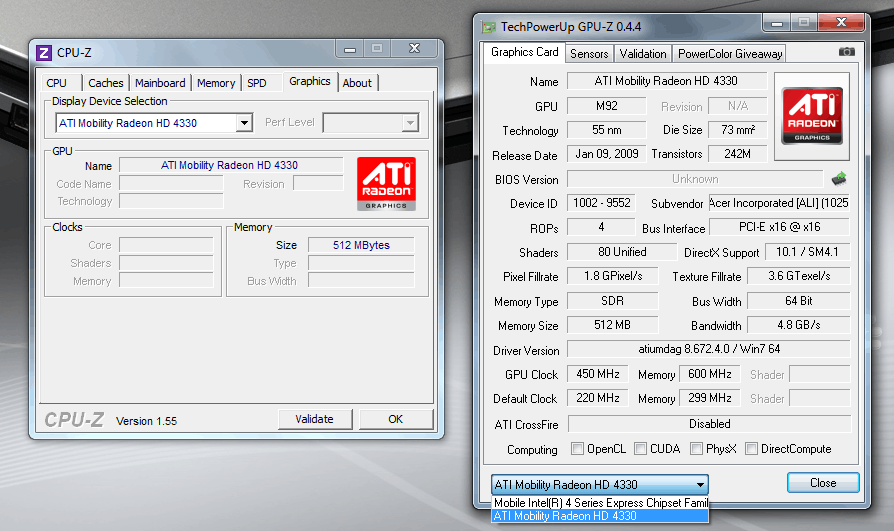Open the About tab in CPU-Z
This screenshot has height=531, width=894.
pos(357,83)
